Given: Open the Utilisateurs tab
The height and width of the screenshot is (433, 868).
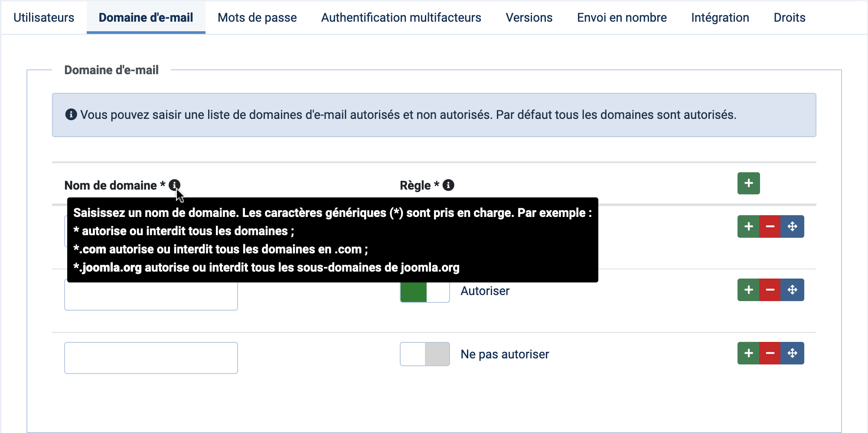Looking at the screenshot, I should click(x=44, y=17).
